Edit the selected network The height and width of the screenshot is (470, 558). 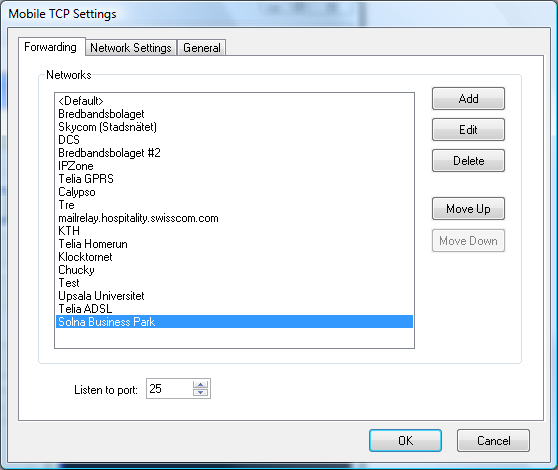pos(468,130)
